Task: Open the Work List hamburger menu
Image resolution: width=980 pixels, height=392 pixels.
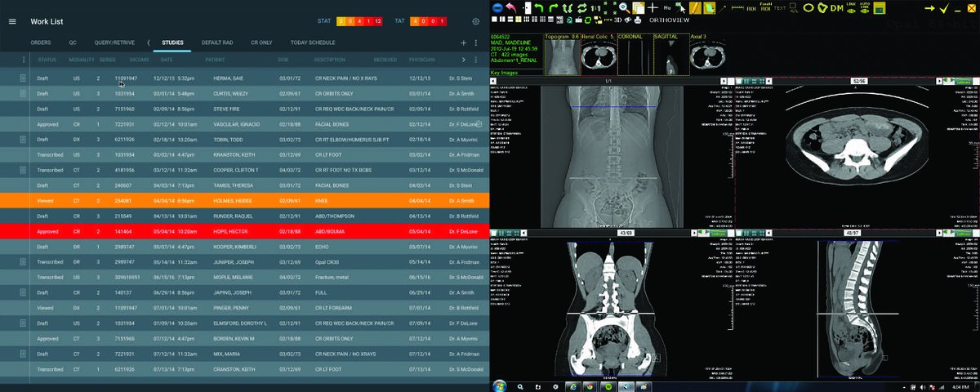Action: coord(12,21)
